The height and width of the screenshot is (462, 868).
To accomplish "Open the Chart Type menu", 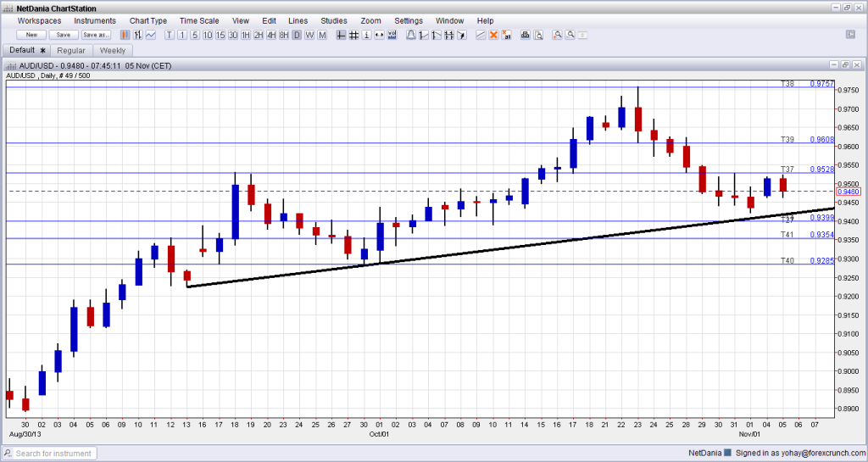I will [x=147, y=20].
